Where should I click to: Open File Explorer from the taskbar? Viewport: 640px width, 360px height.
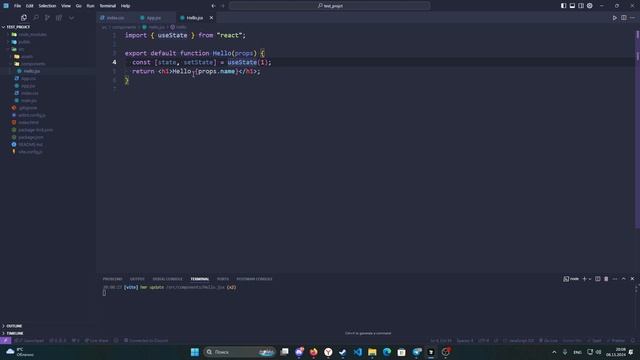[x=372, y=352]
